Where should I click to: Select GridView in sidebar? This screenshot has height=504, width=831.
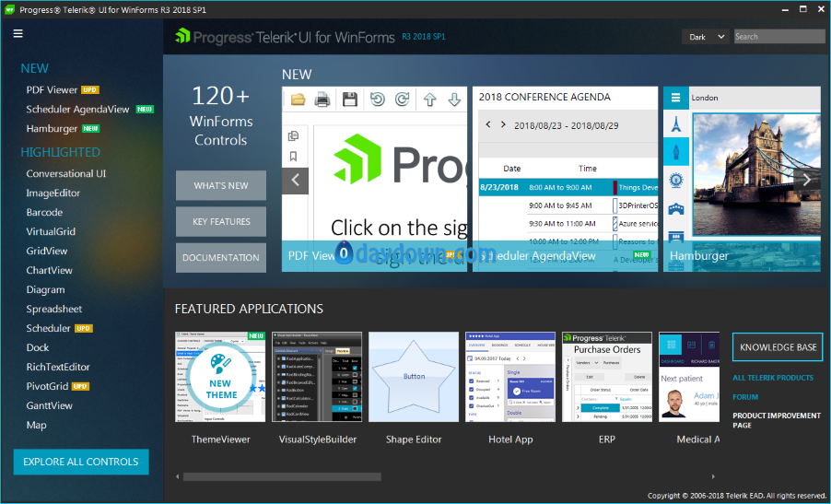(x=47, y=252)
